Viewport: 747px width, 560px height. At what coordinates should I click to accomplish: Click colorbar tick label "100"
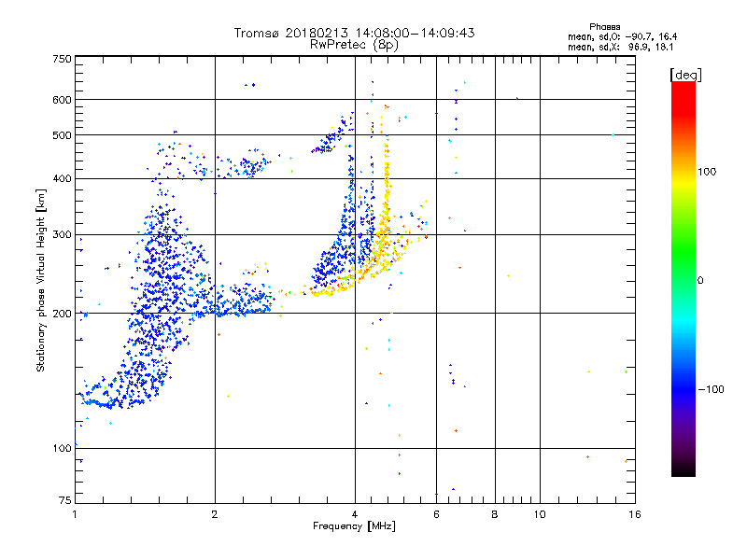click(x=707, y=172)
